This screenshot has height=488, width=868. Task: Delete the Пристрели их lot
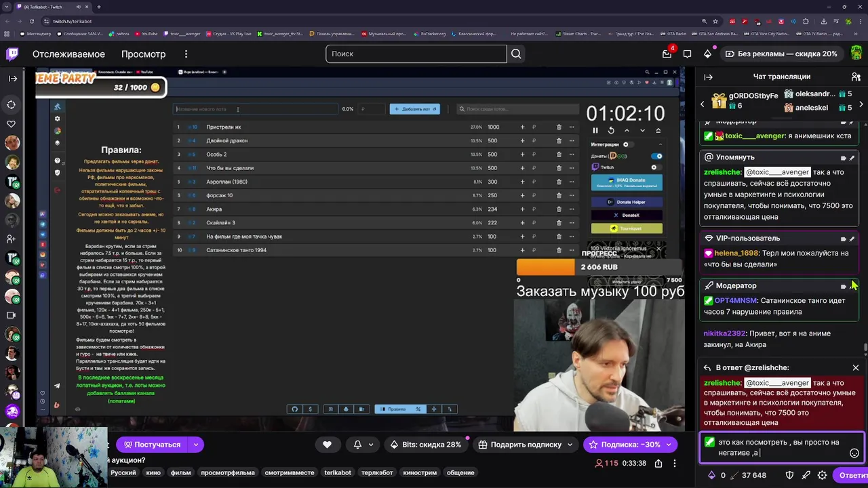click(x=559, y=127)
